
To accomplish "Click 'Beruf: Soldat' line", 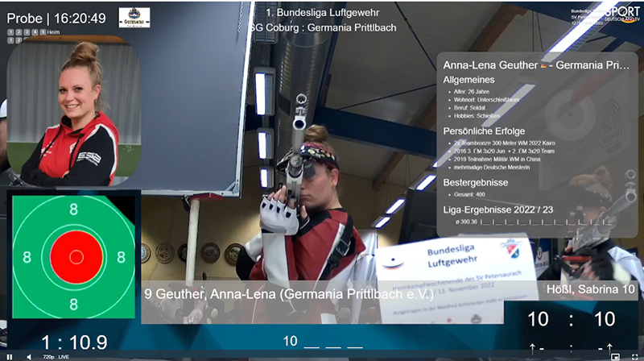I will [x=469, y=108].
